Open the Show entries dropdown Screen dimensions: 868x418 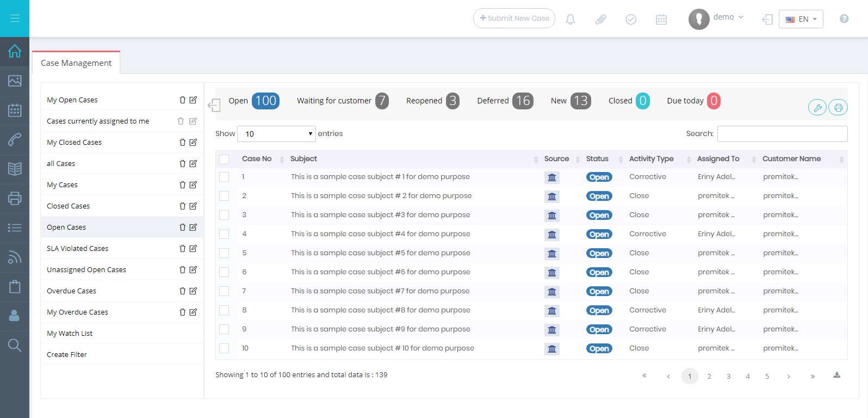point(277,134)
